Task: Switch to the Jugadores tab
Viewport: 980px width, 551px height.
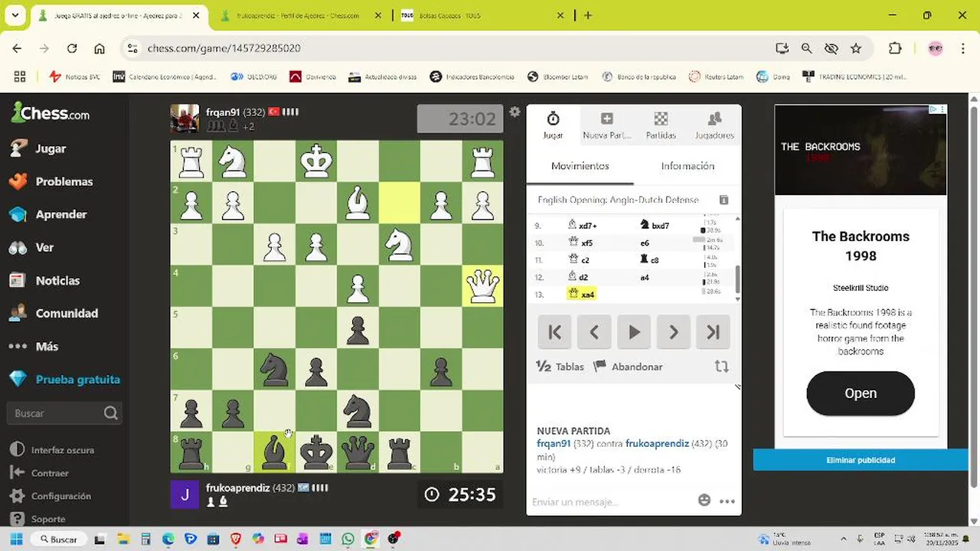Action: (x=714, y=125)
